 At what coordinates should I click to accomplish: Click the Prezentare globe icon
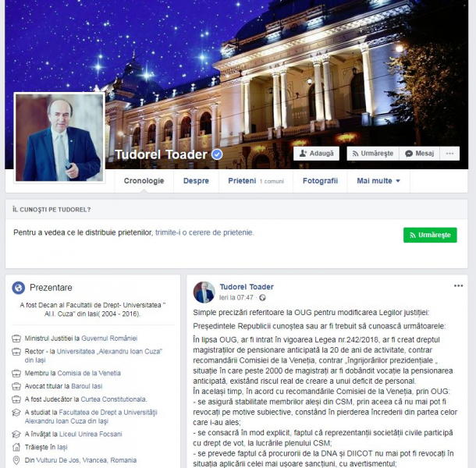tap(18, 287)
